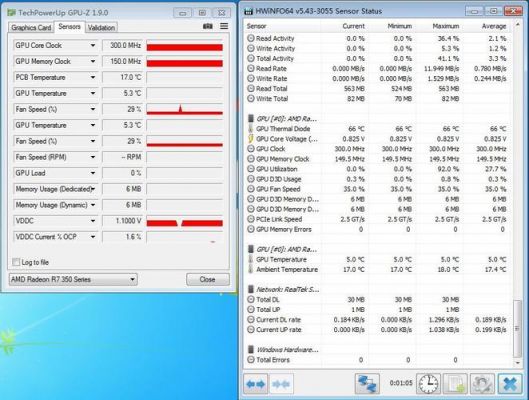Image resolution: width=529 pixels, height=400 pixels.
Task: Open GPU Core Clock dropdown arrow
Action: (x=93, y=45)
